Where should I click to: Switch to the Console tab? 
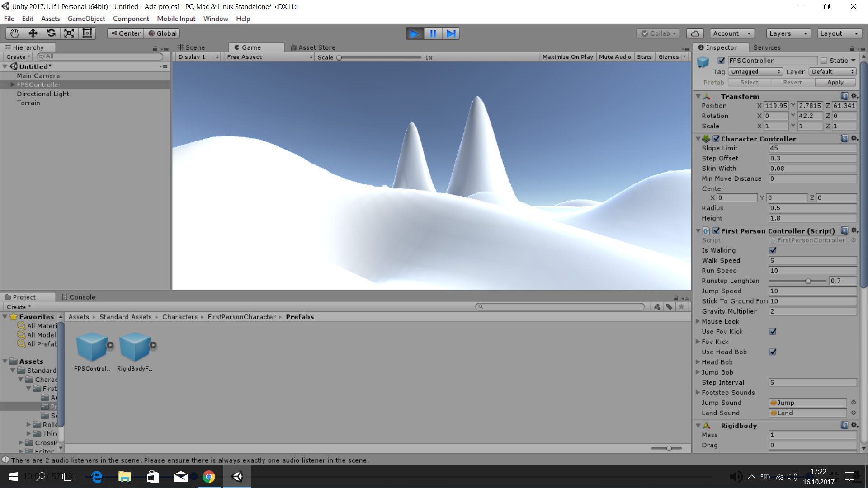point(78,297)
